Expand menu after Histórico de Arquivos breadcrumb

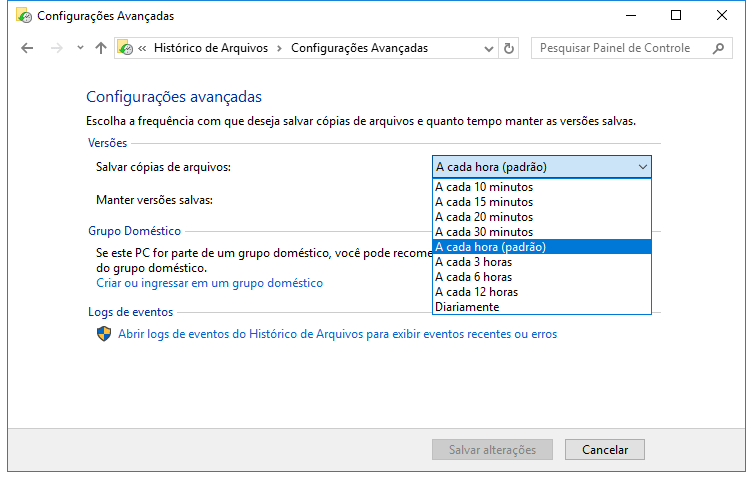point(279,48)
